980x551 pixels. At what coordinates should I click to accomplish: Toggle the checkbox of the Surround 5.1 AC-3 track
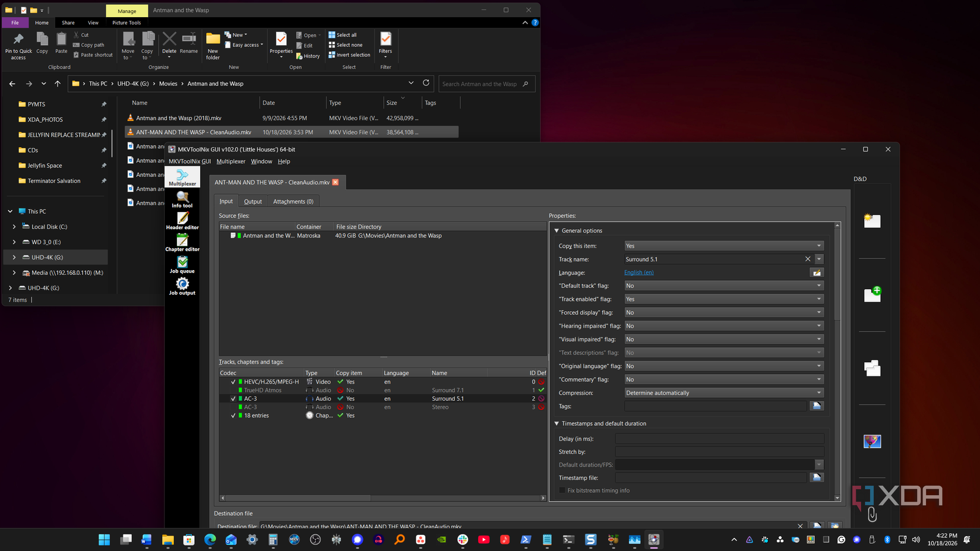click(233, 398)
